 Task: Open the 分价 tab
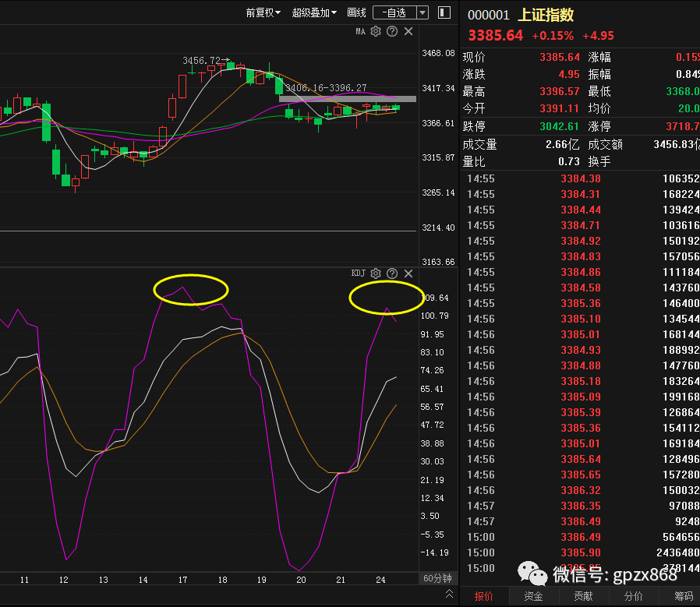[633, 596]
